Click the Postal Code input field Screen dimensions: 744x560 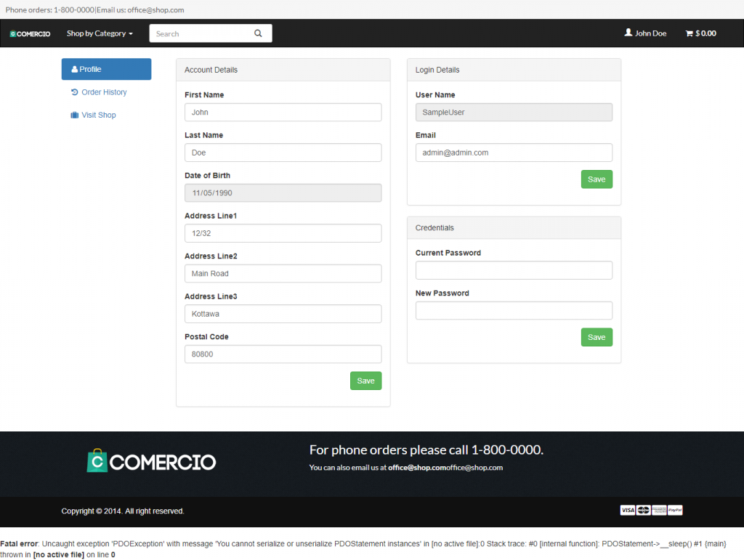[283, 354]
